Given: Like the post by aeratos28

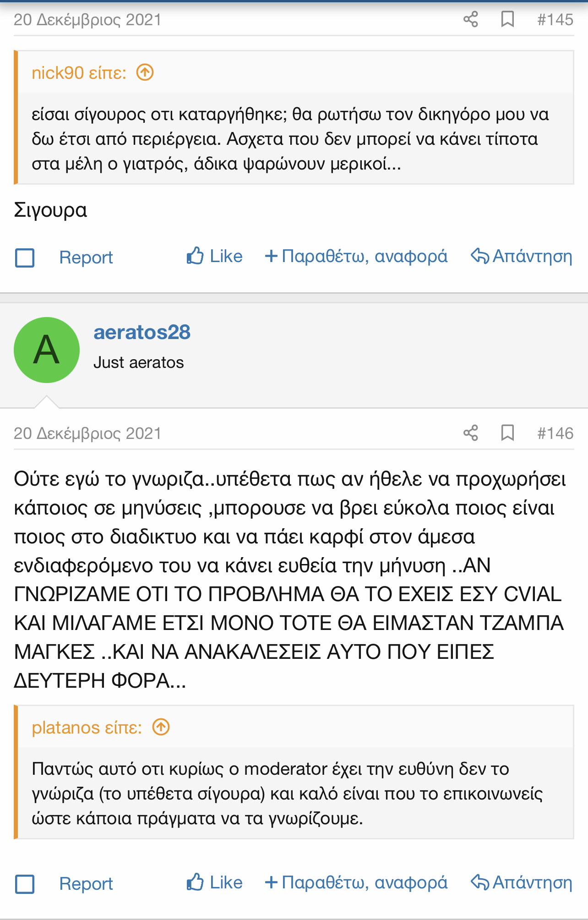Looking at the screenshot, I should point(214,882).
